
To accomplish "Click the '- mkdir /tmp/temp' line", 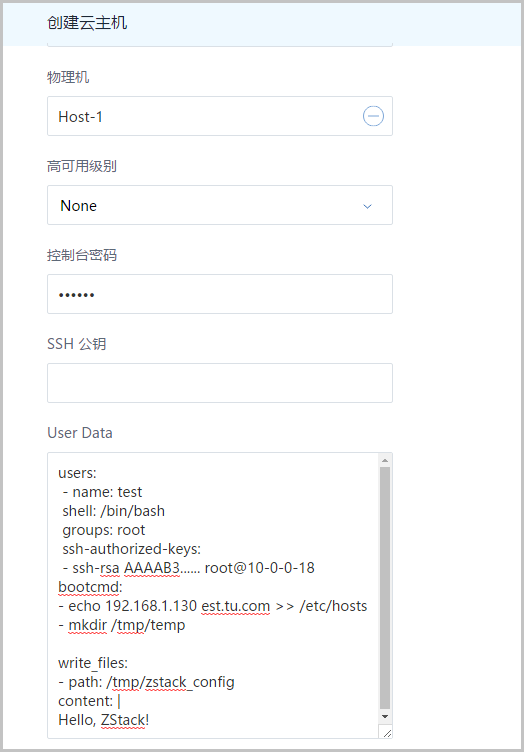I will pyautogui.click(x=122, y=625).
